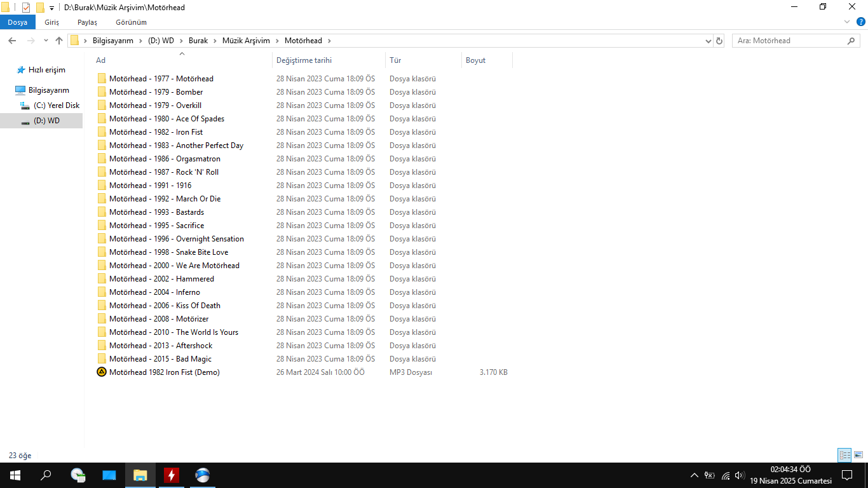The image size is (868, 488).
Task: Click the search magnifier icon
Action: (851, 41)
